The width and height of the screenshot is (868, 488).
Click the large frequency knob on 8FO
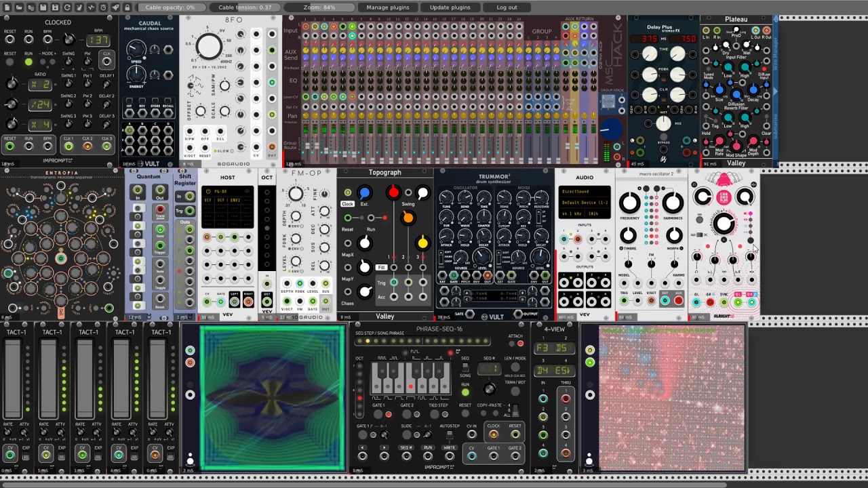click(209, 46)
